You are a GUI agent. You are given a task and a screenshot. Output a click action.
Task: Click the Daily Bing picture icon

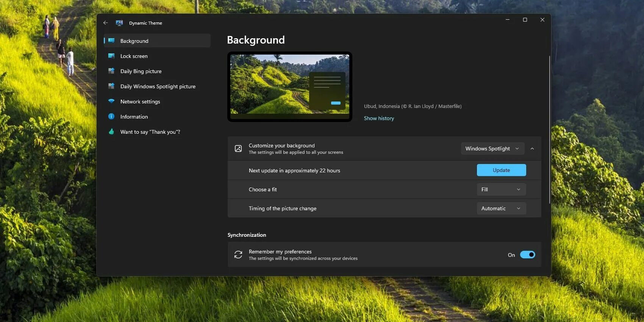pos(111,71)
